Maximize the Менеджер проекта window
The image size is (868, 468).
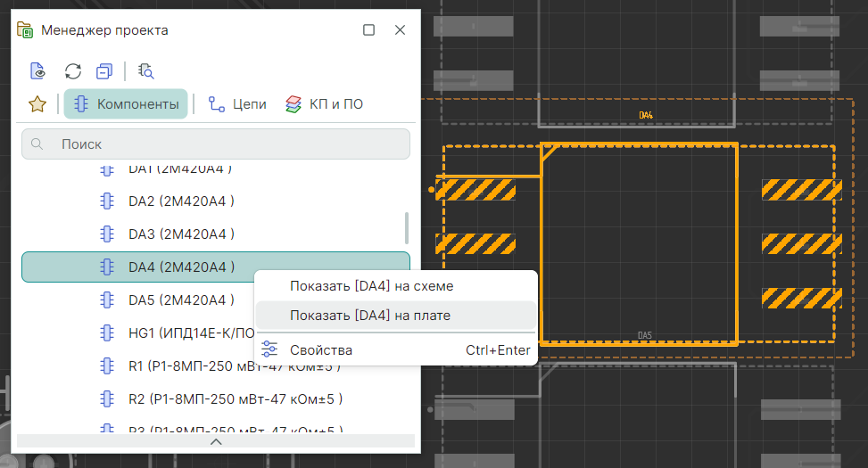coord(369,30)
